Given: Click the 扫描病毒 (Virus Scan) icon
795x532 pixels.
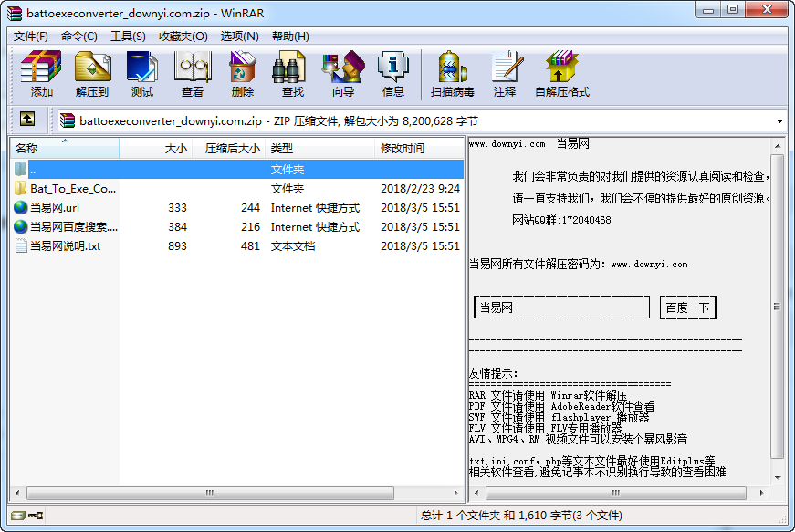Looking at the screenshot, I should 451,73.
